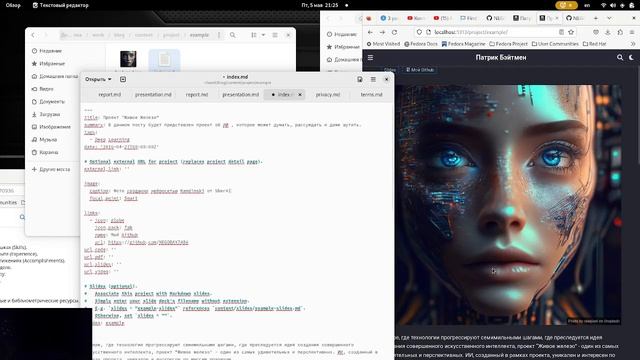Select the highlighted document file in the file manager
The image size is (640, 360).
pos(164,60)
